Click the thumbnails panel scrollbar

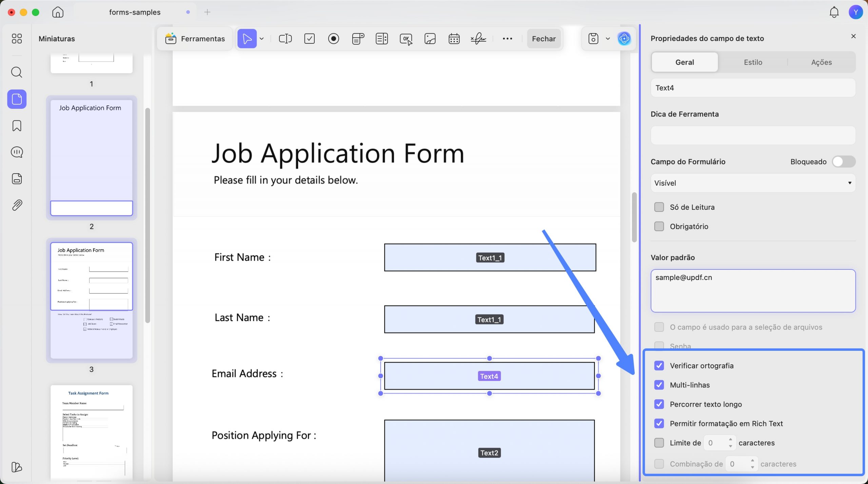point(147,215)
